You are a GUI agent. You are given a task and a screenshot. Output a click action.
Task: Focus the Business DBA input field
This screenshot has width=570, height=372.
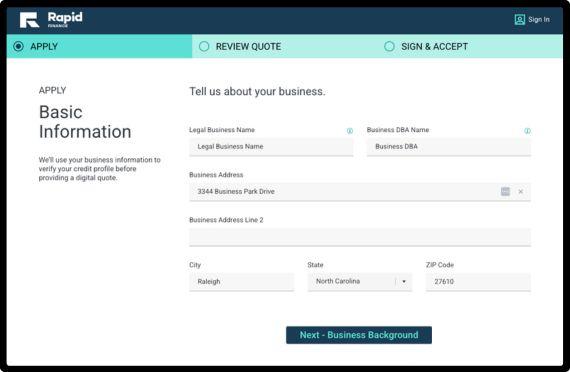[449, 147]
